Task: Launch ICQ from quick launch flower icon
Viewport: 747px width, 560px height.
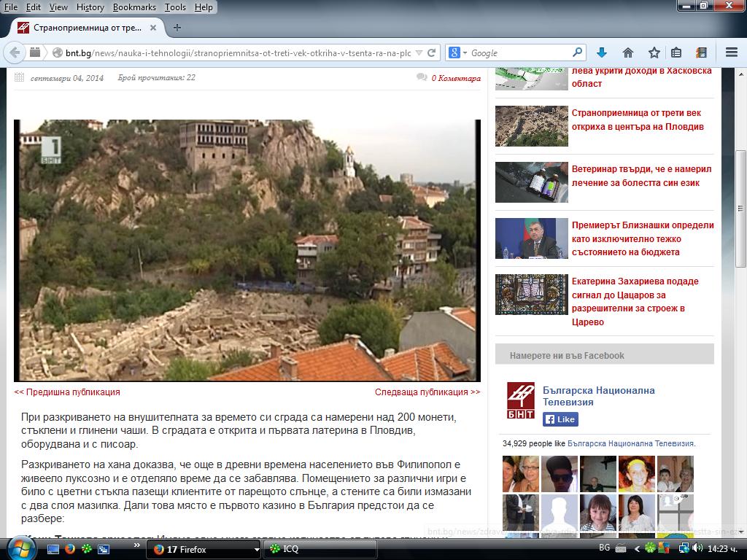Action: tap(87, 549)
